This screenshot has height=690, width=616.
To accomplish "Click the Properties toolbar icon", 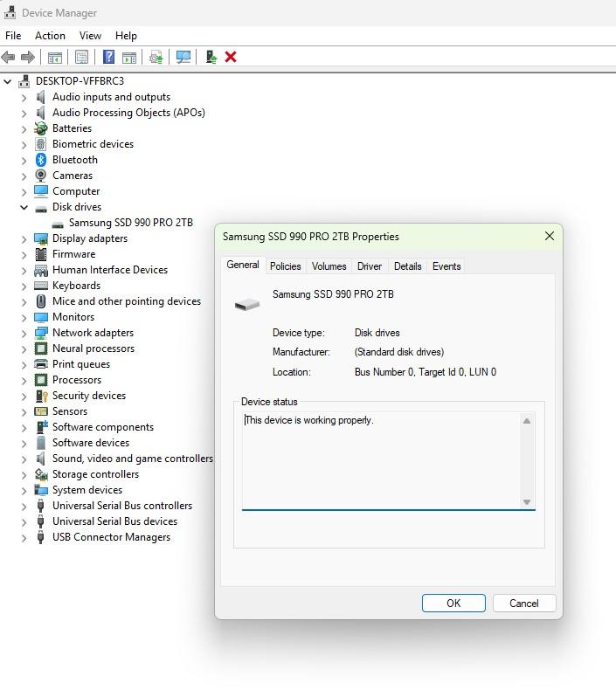I will [x=81, y=57].
